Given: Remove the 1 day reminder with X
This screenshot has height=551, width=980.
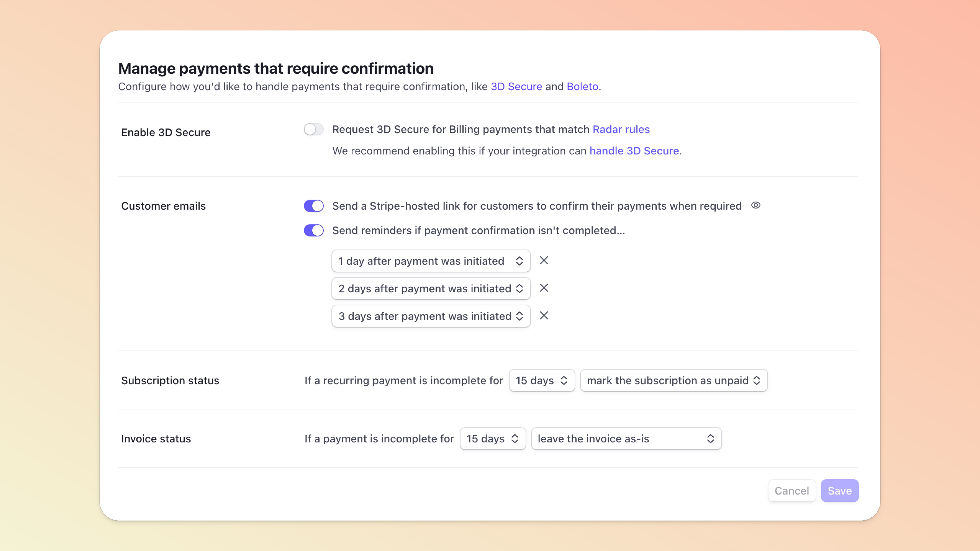Looking at the screenshot, I should coord(544,260).
